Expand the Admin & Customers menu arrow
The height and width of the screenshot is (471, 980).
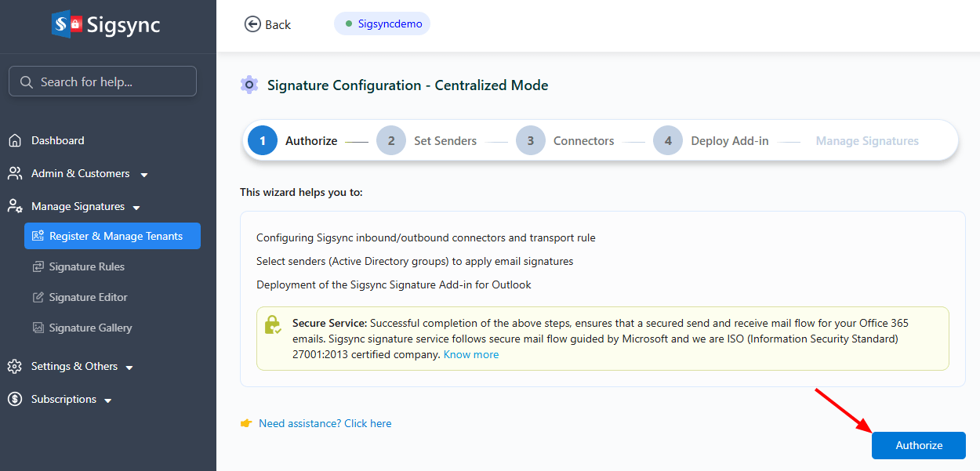[144, 175]
